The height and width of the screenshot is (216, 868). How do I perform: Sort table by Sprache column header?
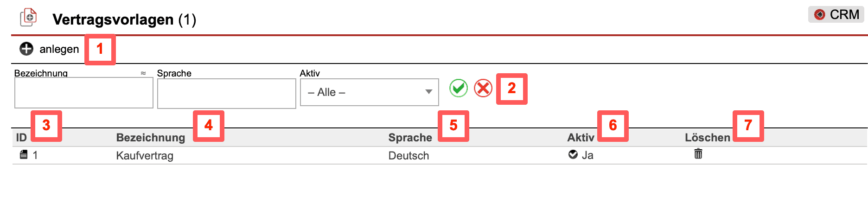pyautogui.click(x=410, y=138)
